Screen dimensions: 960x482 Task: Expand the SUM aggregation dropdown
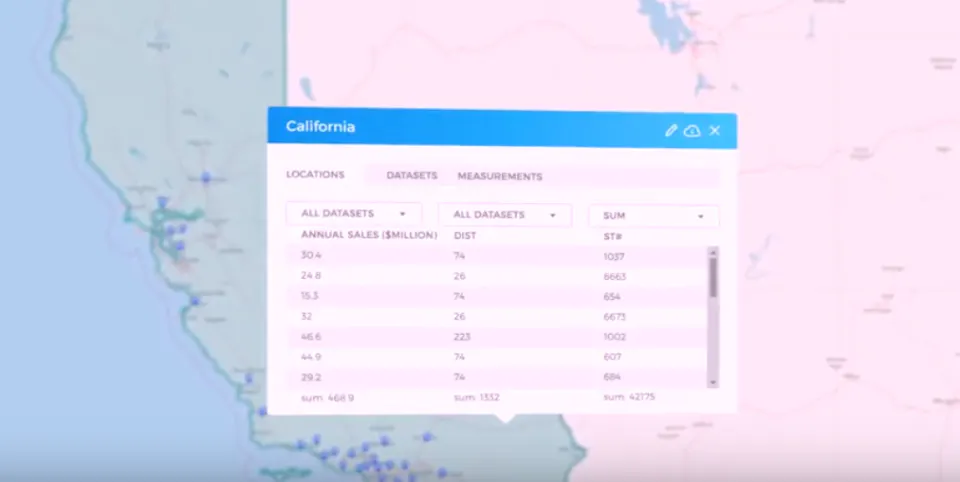(x=654, y=216)
